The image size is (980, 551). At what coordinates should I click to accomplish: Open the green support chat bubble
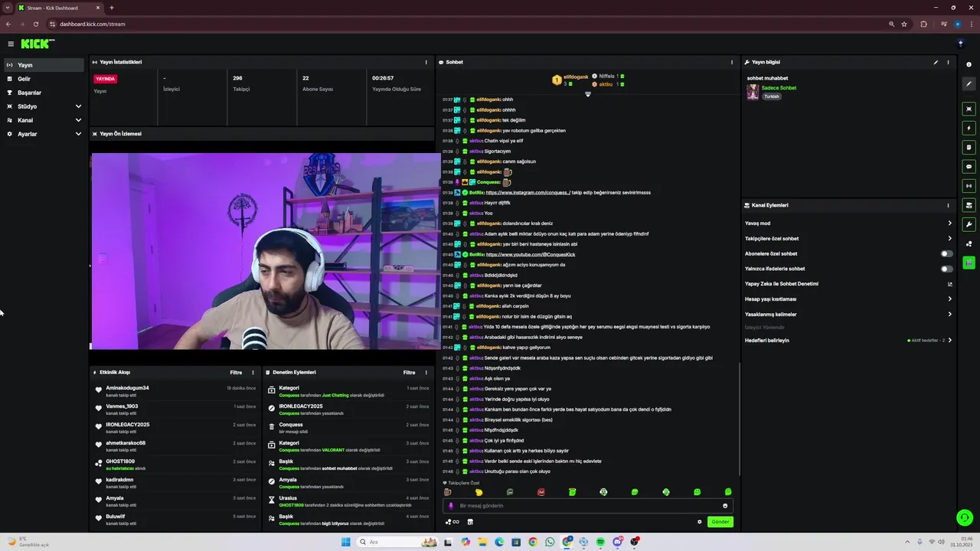coord(965,518)
